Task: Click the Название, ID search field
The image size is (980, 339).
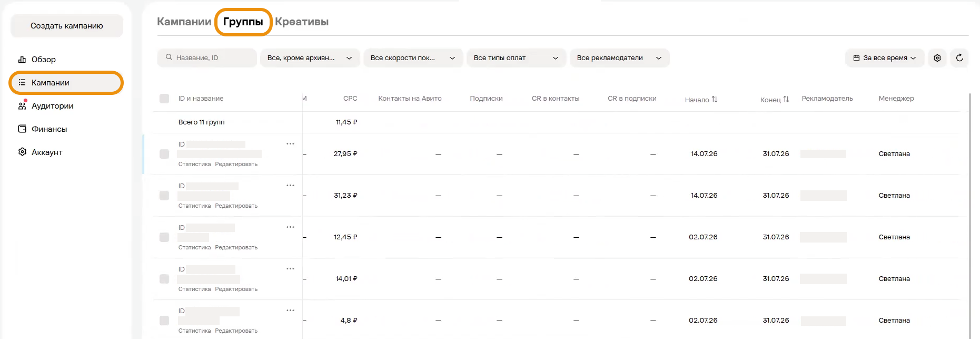Action: click(207, 58)
